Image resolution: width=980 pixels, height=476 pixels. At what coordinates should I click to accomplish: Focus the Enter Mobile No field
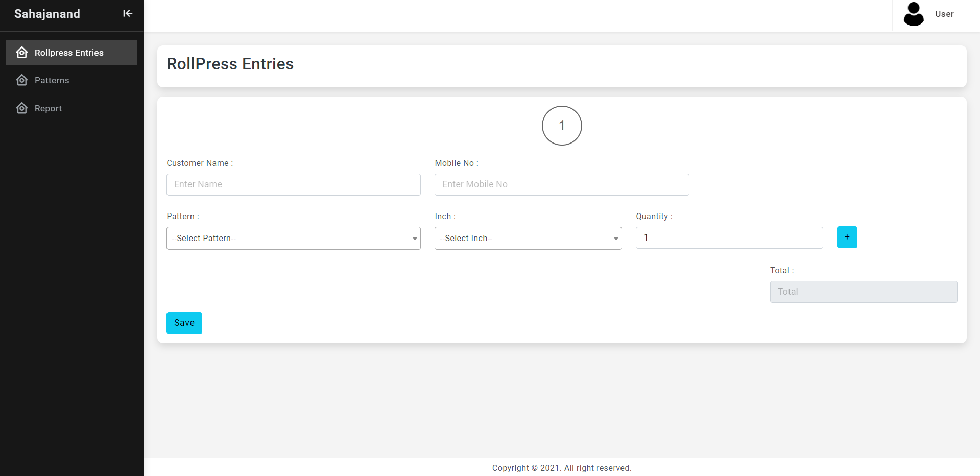click(562, 184)
